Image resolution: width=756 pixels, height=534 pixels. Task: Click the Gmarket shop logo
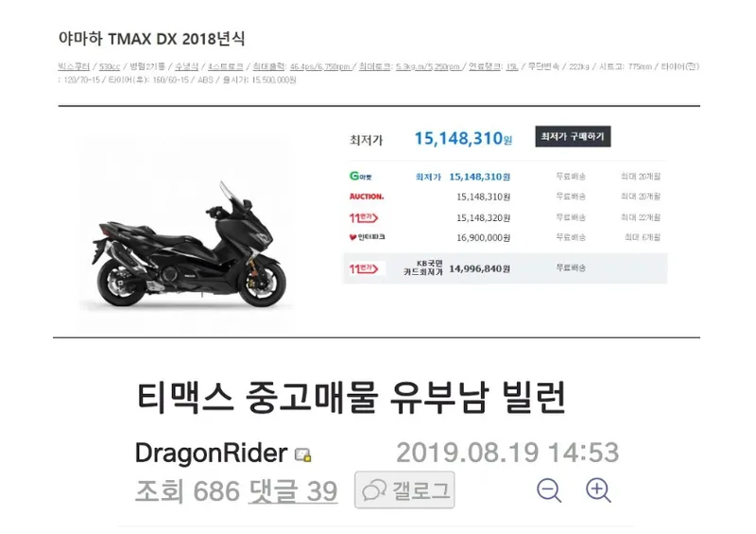tap(361, 176)
